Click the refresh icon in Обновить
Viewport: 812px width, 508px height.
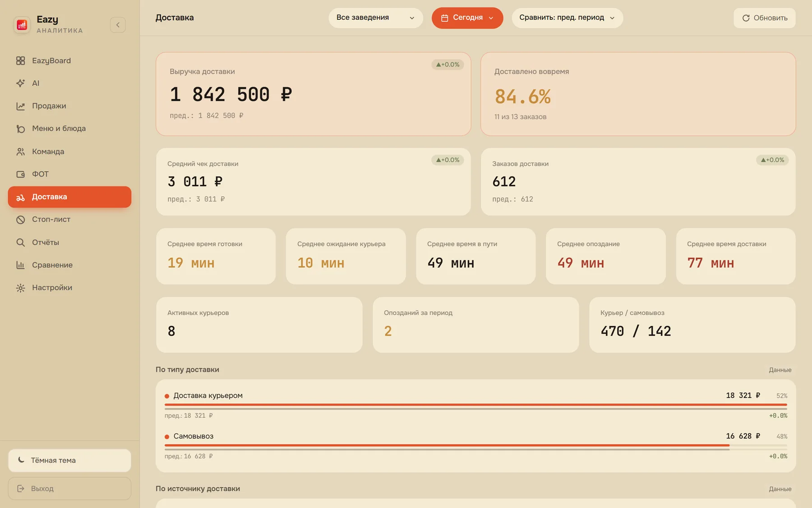746,18
